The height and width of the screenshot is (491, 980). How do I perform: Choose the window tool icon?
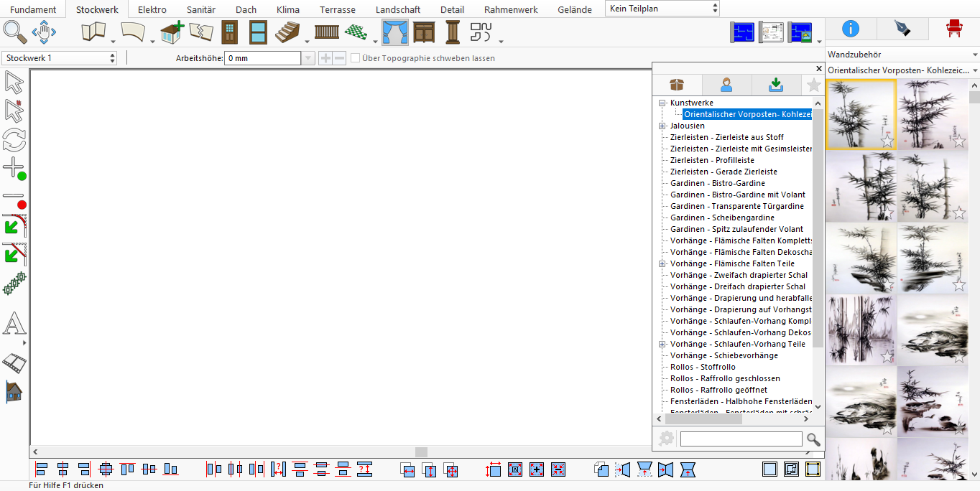point(258,32)
